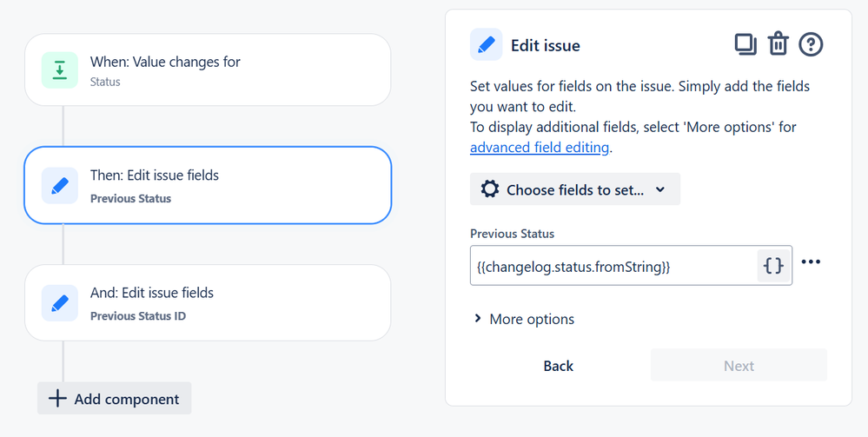
Task: Select the And: Edit issue fields step
Action: [x=208, y=303]
